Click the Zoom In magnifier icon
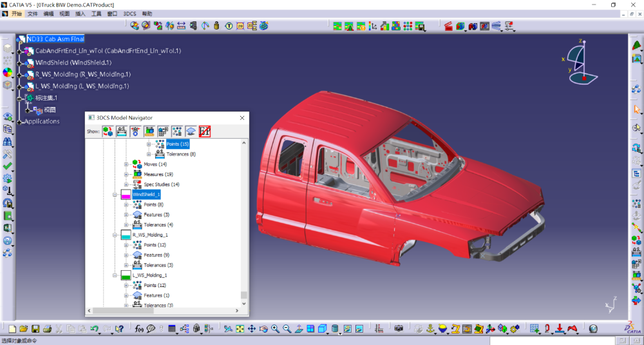Image resolution: width=644 pixels, height=345 pixels. point(275,328)
